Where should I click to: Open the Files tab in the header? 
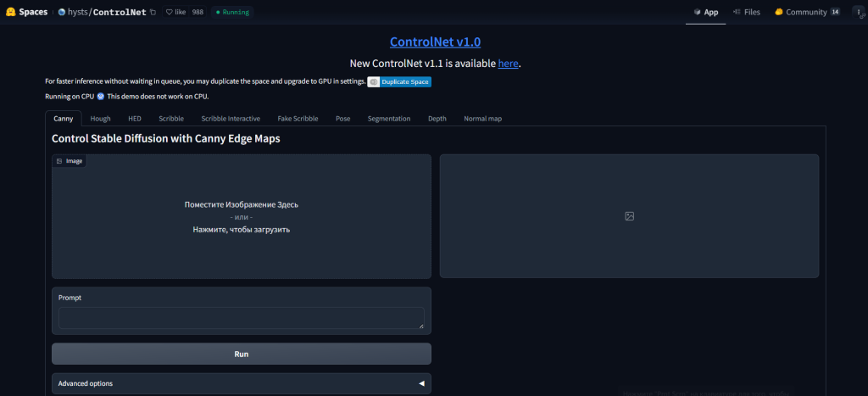click(746, 13)
